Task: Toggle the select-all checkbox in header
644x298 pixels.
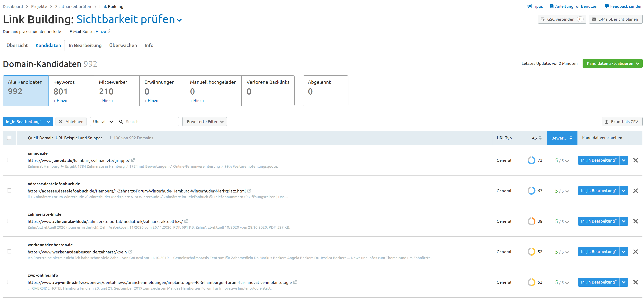Action: (9, 137)
